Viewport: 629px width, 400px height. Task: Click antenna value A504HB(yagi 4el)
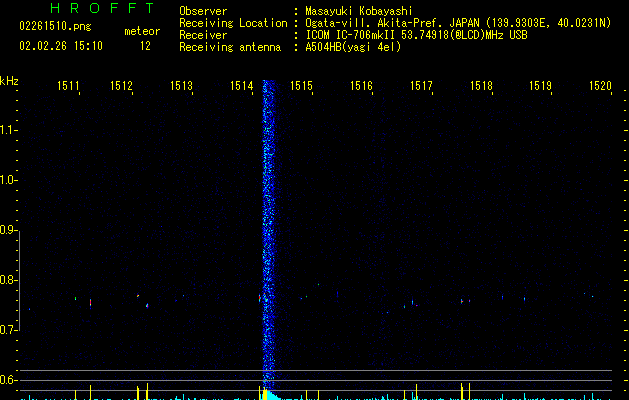point(353,47)
